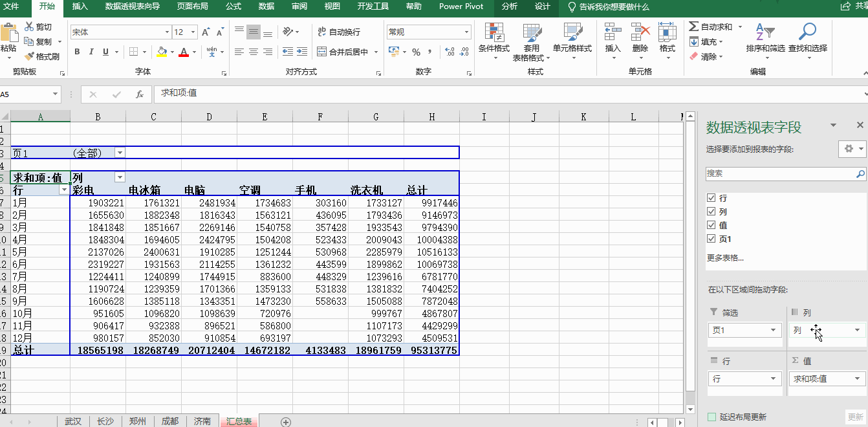
Task: Switch to the 武汉 sheet tab
Action: [x=73, y=421]
